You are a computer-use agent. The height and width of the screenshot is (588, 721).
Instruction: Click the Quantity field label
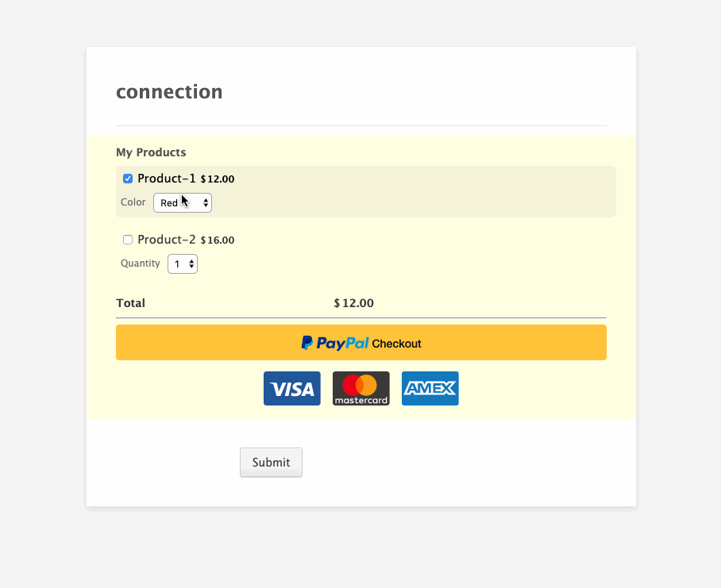click(141, 263)
